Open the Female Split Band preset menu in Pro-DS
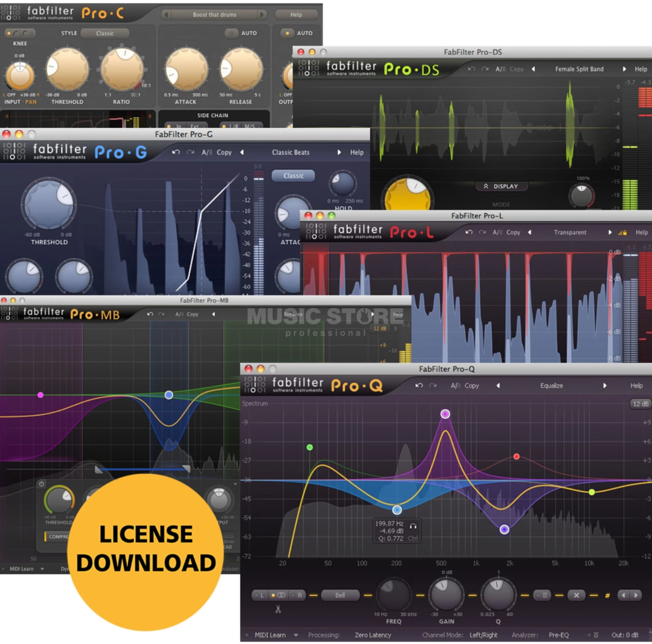 [x=579, y=69]
